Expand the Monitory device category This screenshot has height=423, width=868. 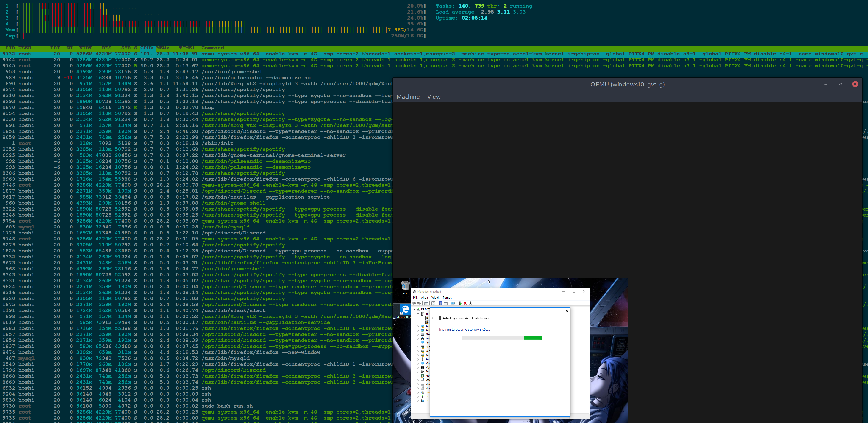coord(418,363)
